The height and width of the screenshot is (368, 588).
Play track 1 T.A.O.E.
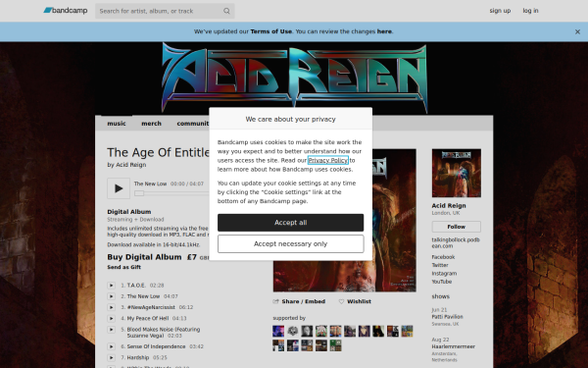coord(111,286)
